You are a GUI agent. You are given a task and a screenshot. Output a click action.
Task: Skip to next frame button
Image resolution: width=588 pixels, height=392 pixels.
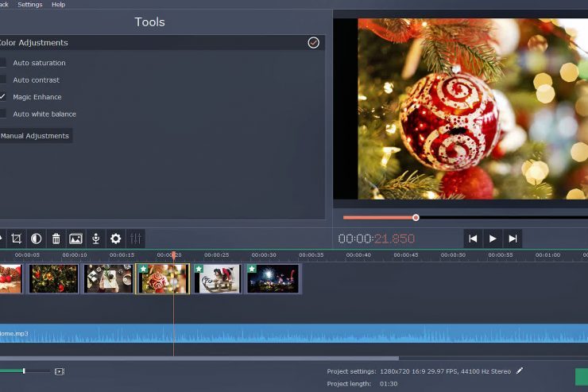pos(513,239)
